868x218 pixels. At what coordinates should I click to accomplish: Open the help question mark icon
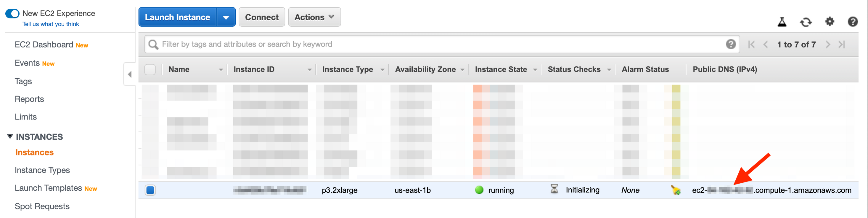tap(853, 22)
